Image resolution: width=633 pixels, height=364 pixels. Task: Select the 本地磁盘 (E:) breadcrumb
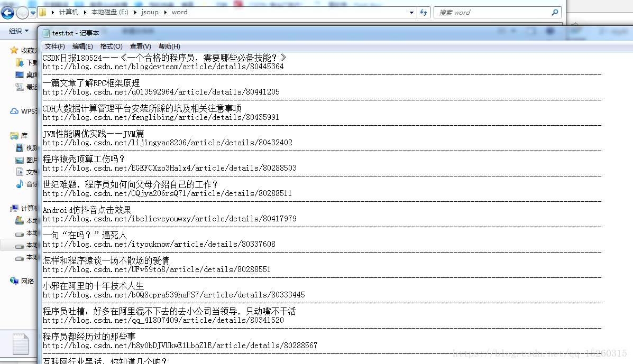tap(110, 12)
